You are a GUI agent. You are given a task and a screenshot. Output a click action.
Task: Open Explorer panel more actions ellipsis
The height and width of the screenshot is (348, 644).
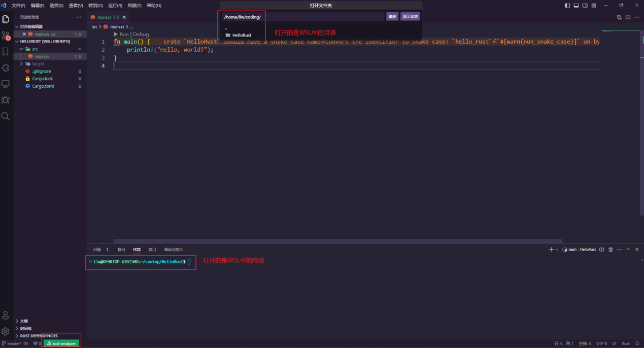pos(79,17)
